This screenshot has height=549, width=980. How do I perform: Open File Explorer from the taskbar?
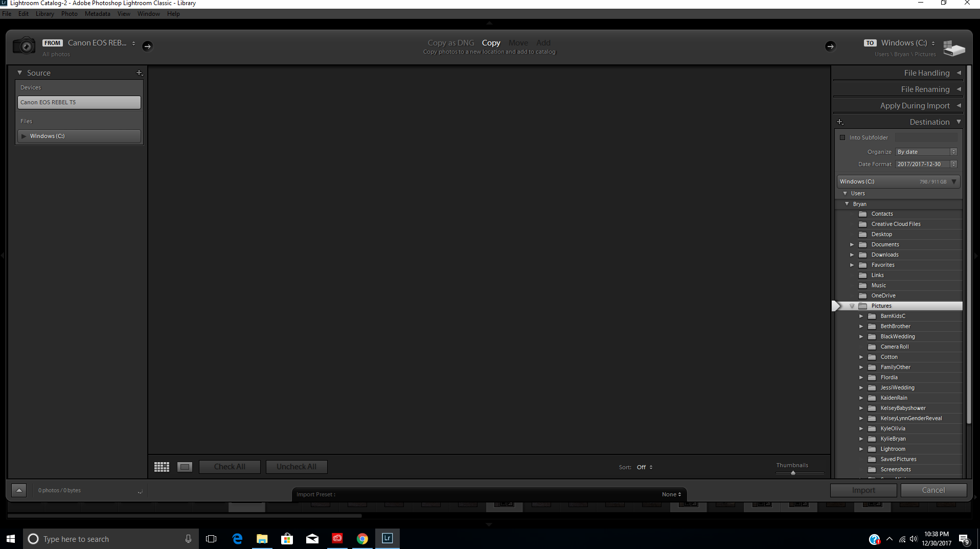[x=262, y=539]
